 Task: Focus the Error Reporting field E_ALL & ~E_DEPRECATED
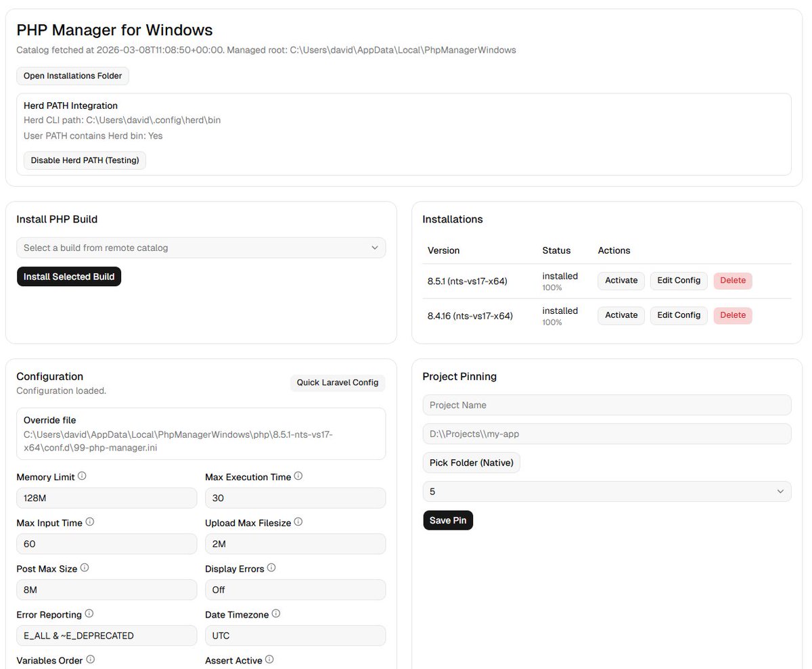tap(106, 636)
